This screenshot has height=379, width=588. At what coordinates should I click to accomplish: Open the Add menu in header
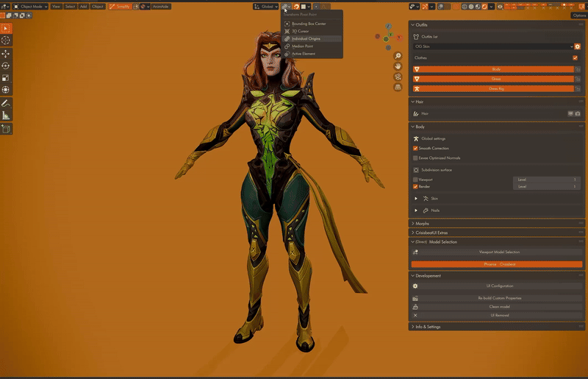coord(83,7)
